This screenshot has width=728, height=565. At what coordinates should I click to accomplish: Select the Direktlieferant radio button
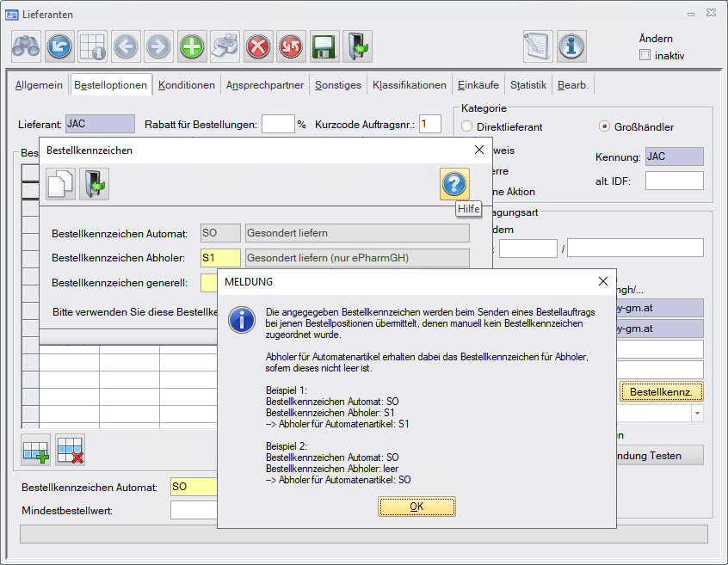(467, 127)
